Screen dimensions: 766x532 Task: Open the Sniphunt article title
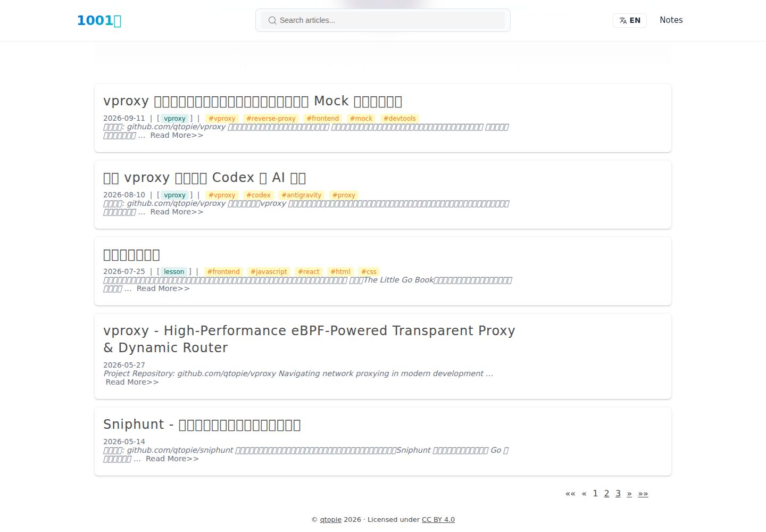(x=202, y=425)
